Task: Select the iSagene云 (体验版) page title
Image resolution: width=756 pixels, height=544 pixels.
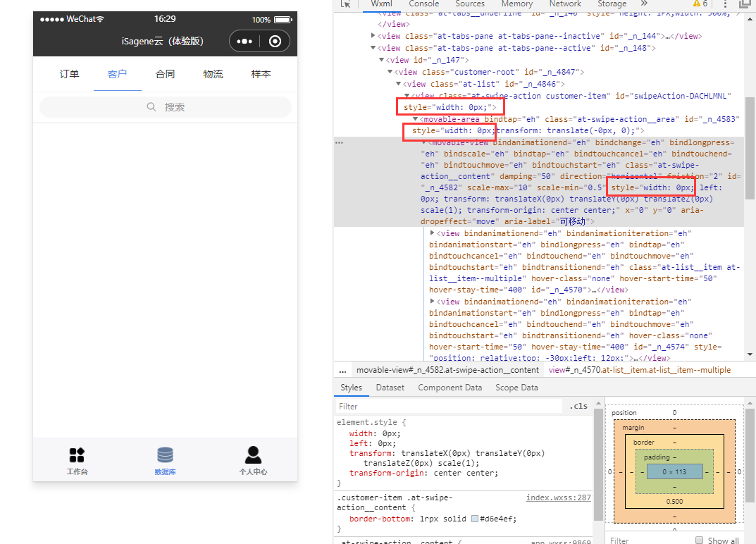Action: tap(163, 42)
